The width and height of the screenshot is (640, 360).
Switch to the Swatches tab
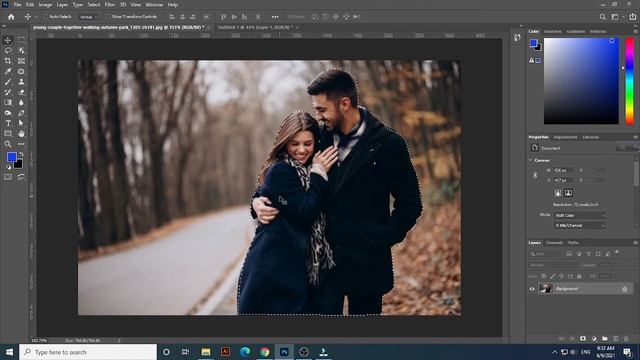553,31
